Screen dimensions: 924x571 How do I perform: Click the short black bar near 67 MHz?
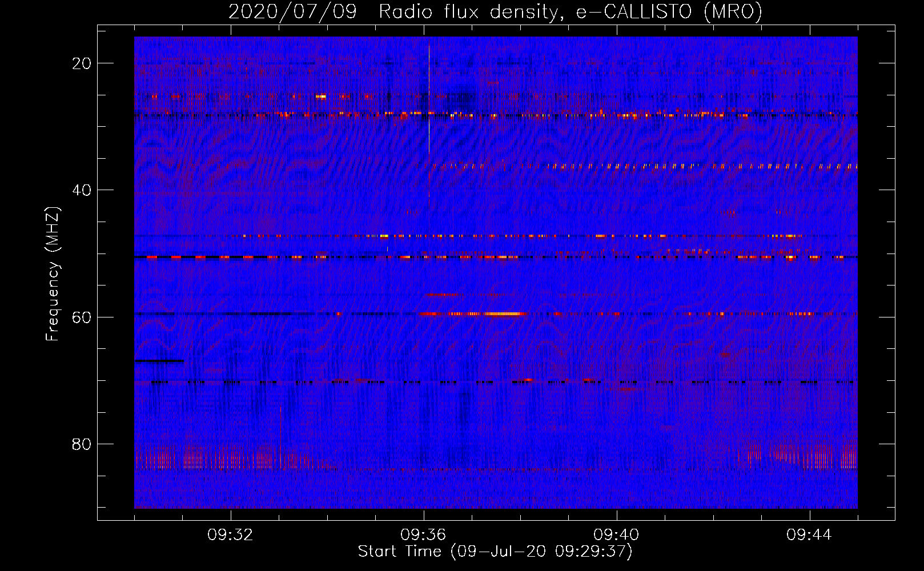click(x=159, y=361)
